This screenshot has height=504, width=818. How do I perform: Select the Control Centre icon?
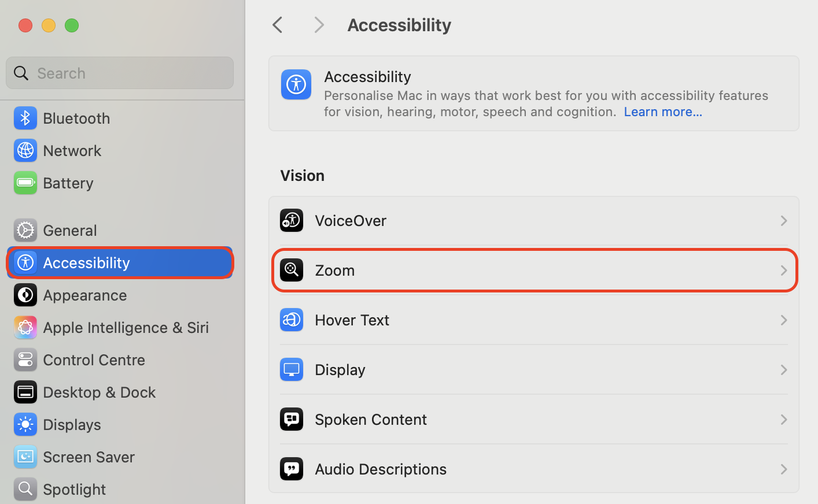pos(25,360)
